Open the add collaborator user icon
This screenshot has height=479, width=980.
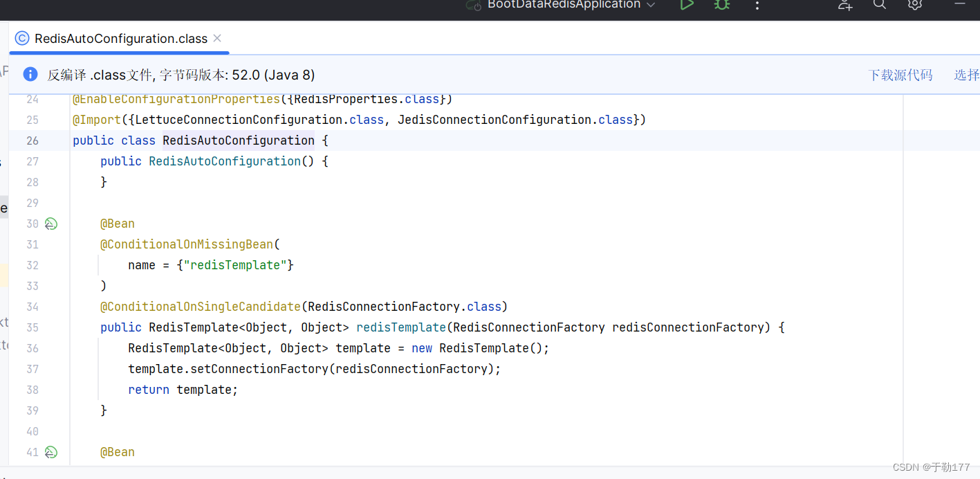coord(845,5)
